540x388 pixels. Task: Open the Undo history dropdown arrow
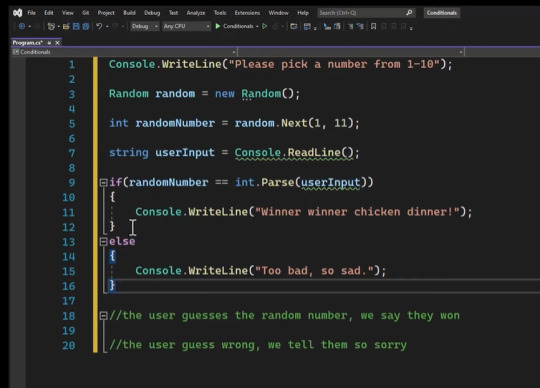107,26
